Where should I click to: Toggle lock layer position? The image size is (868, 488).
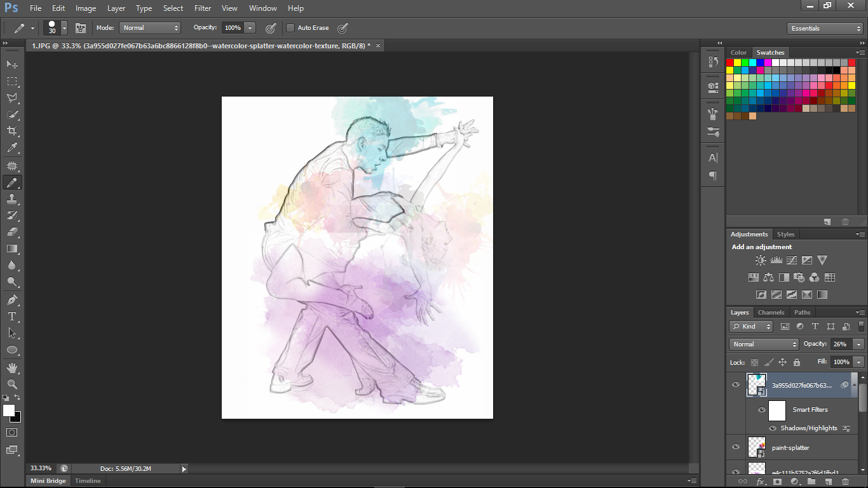782,362
